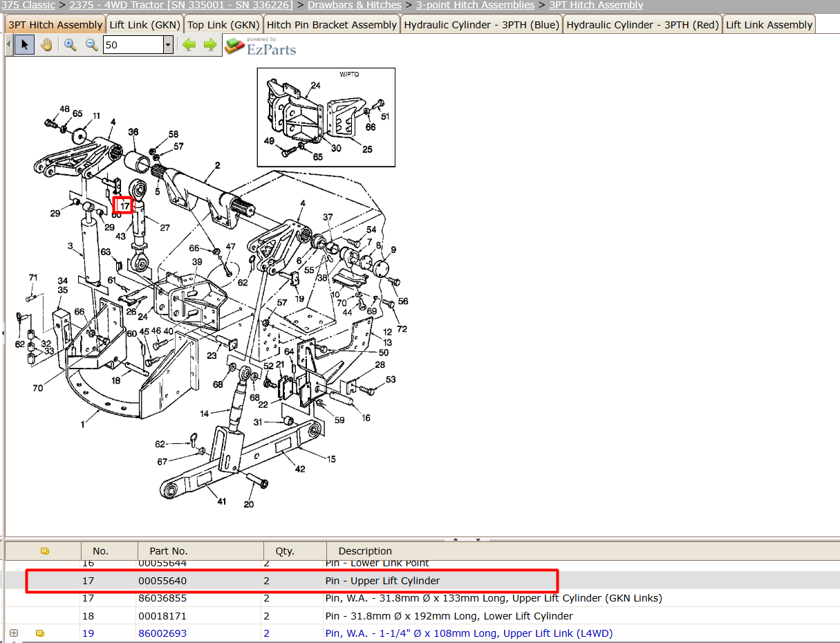Click the note icon on row 19

pyautogui.click(x=40, y=633)
